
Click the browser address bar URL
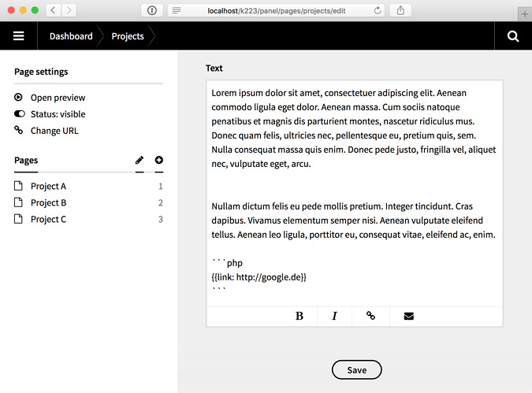pos(277,11)
